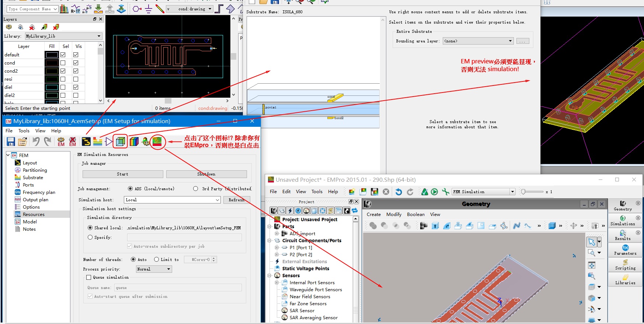
Task: Click the Save icon in EM Setup toolbar
Action: pyautogui.click(x=11, y=142)
